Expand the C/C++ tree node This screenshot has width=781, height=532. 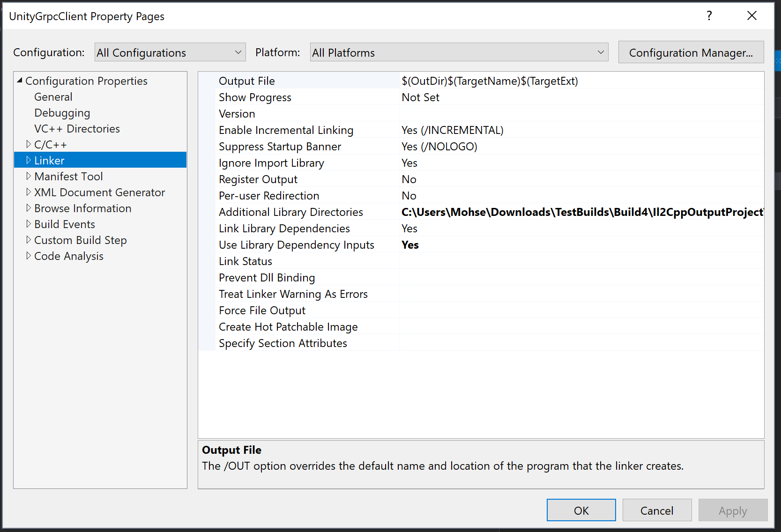(x=29, y=144)
